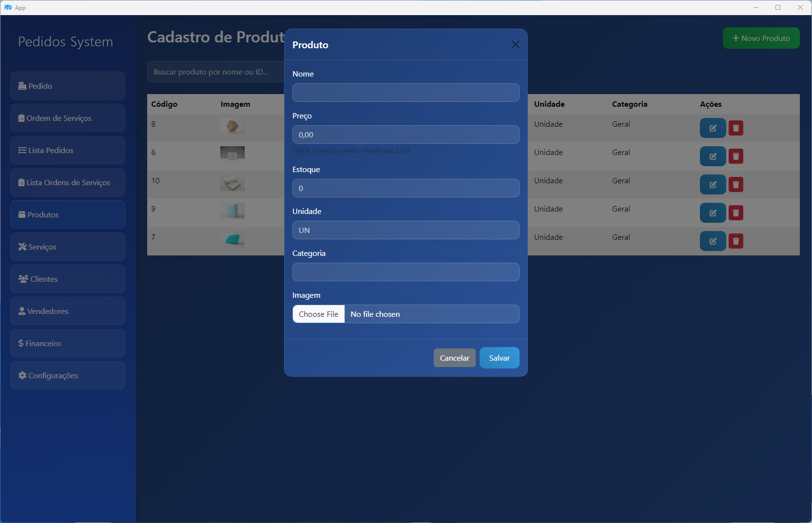Close the Produto dialog with X
This screenshot has height=523, width=812.
pyautogui.click(x=515, y=44)
